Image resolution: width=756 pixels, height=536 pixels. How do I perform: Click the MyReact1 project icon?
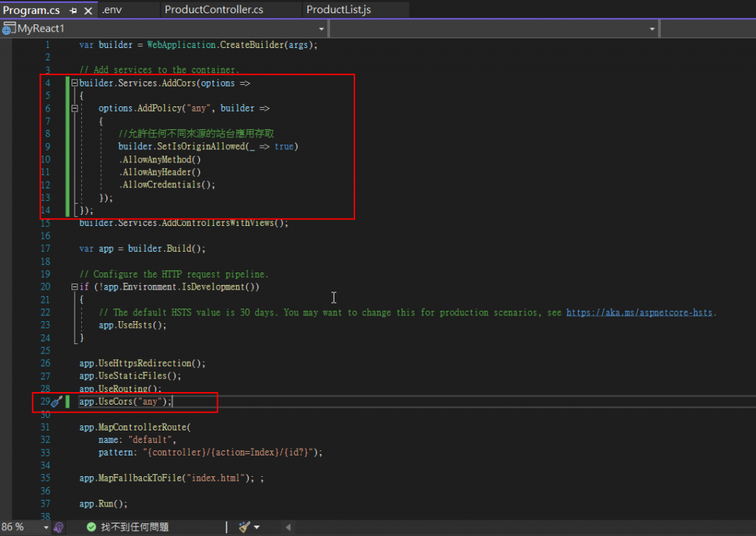9,29
